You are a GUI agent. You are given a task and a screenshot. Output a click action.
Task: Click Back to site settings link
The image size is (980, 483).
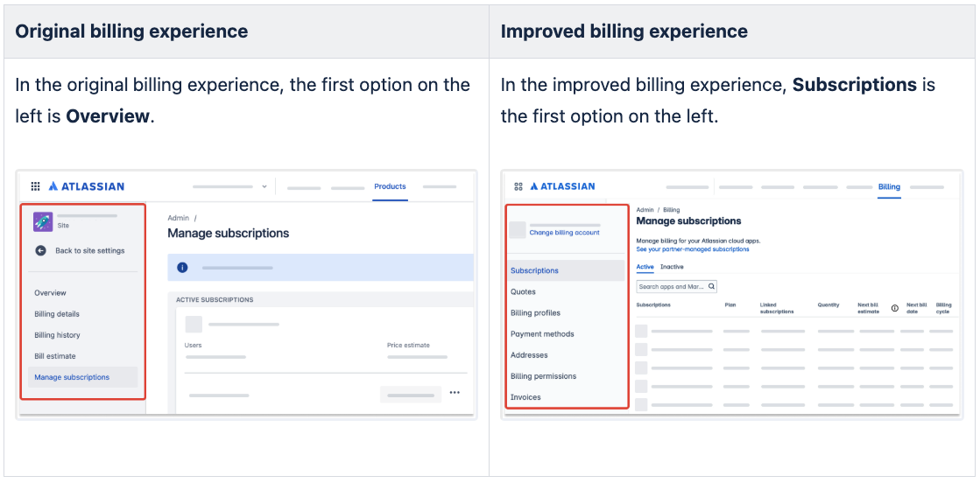[x=90, y=250]
